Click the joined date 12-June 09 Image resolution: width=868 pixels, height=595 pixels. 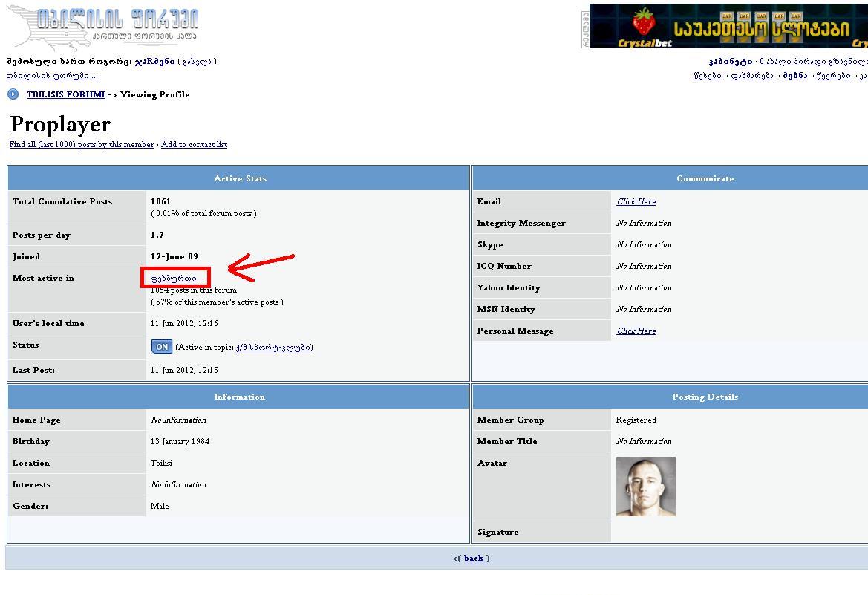coord(174,256)
